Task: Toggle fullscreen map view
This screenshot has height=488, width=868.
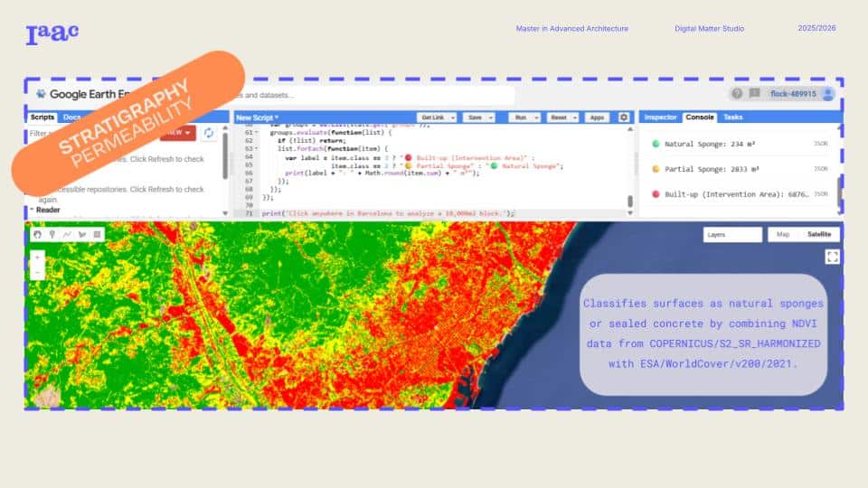Action: click(832, 257)
